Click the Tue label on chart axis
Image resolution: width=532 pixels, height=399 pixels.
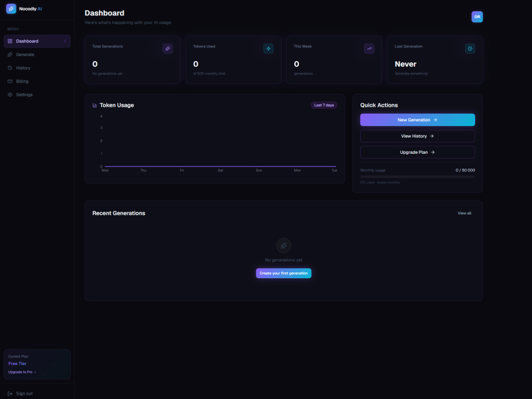[x=334, y=170]
